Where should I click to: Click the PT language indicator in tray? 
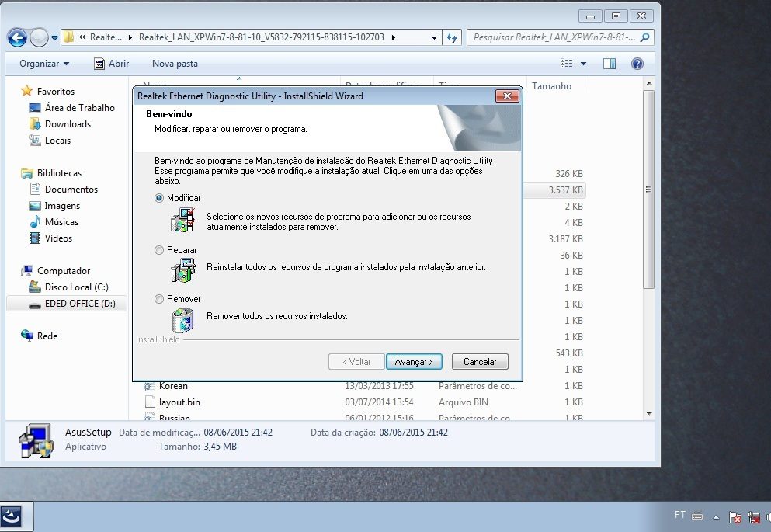679,515
